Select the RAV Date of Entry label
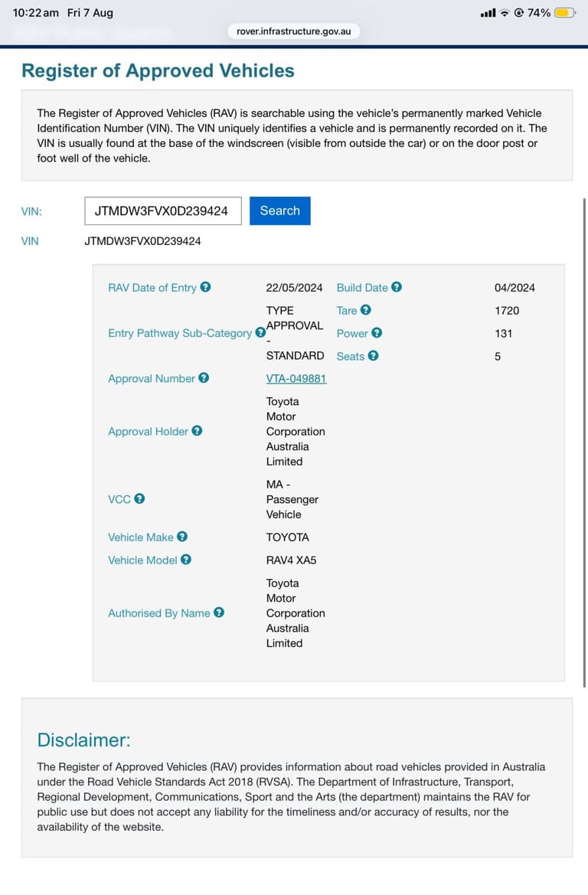The width and height of the screenshot is (588, 895). click(x=152, y=288)
